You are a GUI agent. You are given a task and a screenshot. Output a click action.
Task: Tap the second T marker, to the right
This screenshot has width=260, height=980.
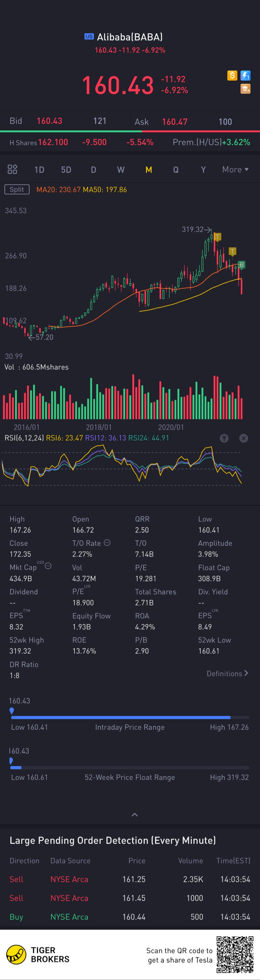(232, 252)
